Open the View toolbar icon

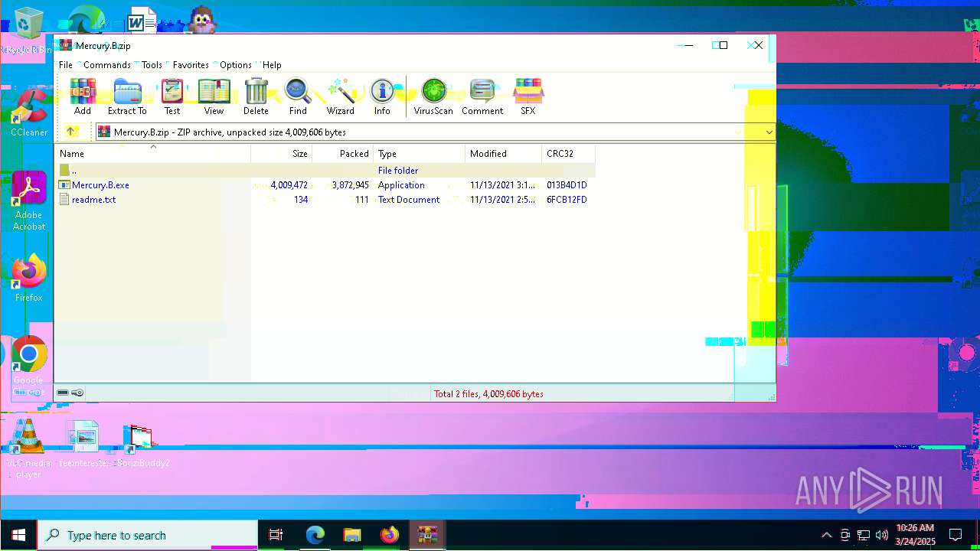click(214, 96)
